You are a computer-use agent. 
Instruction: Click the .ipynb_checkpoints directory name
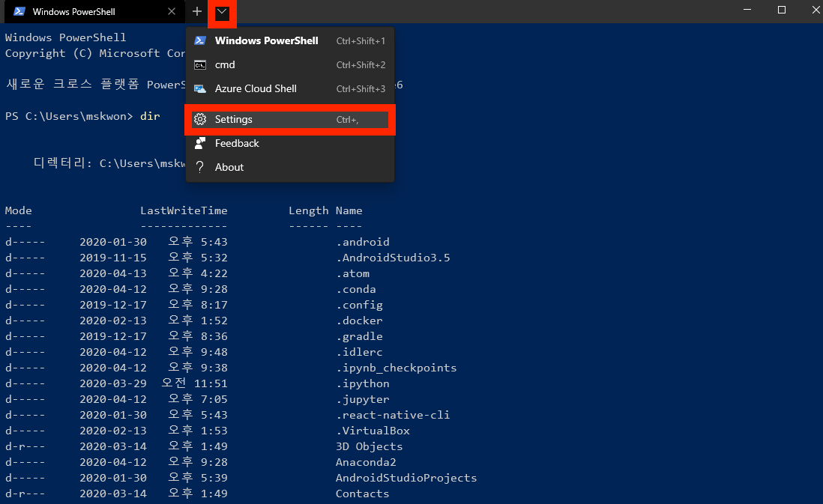(x=397, y=368)
